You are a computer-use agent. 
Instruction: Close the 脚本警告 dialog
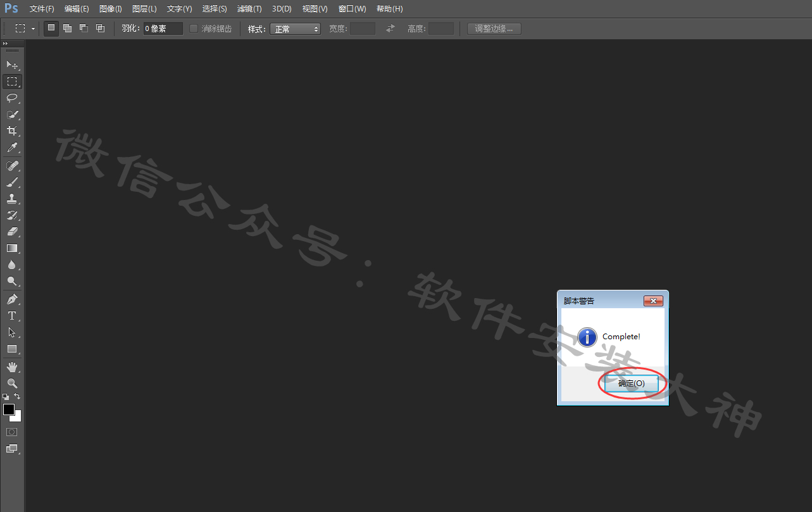tap(653, 301)
